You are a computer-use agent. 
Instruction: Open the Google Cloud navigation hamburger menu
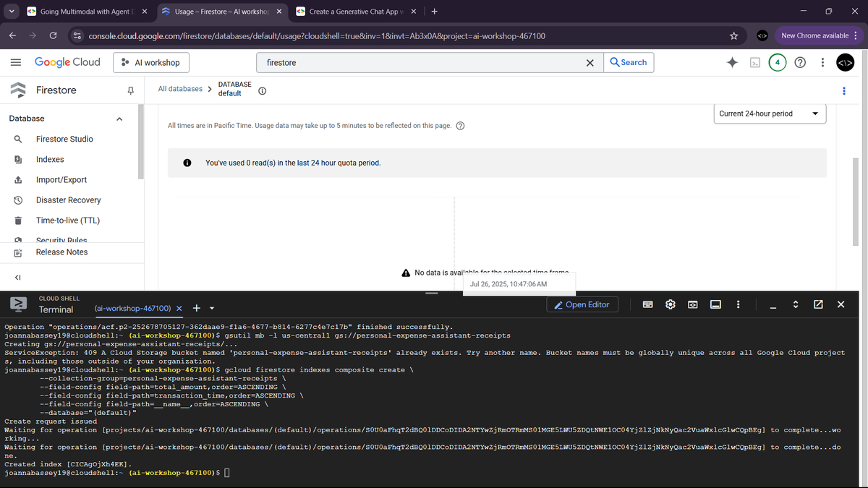pos(15,62)
